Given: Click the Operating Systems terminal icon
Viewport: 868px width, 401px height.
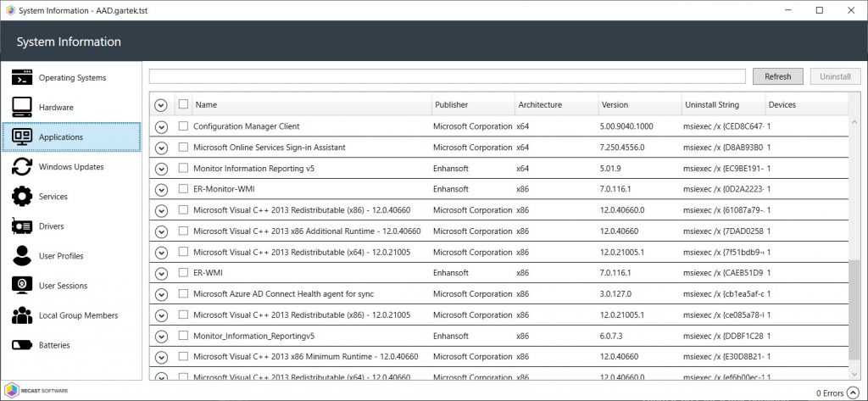Looking at the screenshot, I should [x=21, y=77].
